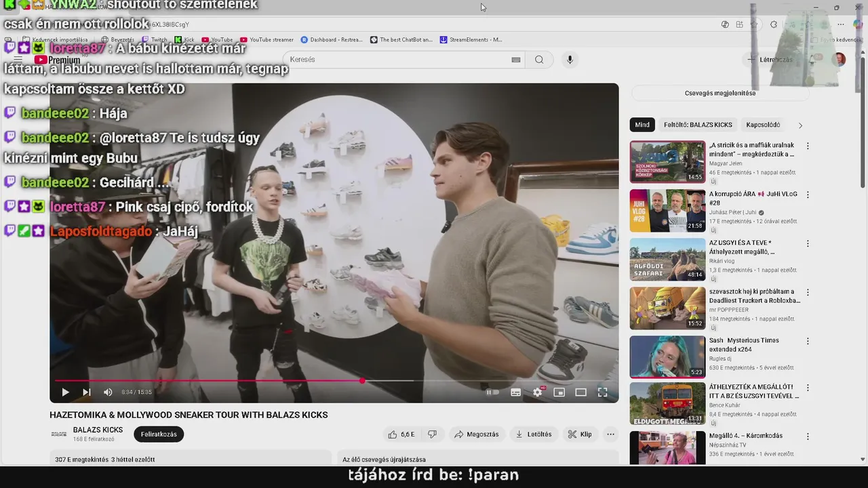Open video settings gear icon

coord(538,392)
